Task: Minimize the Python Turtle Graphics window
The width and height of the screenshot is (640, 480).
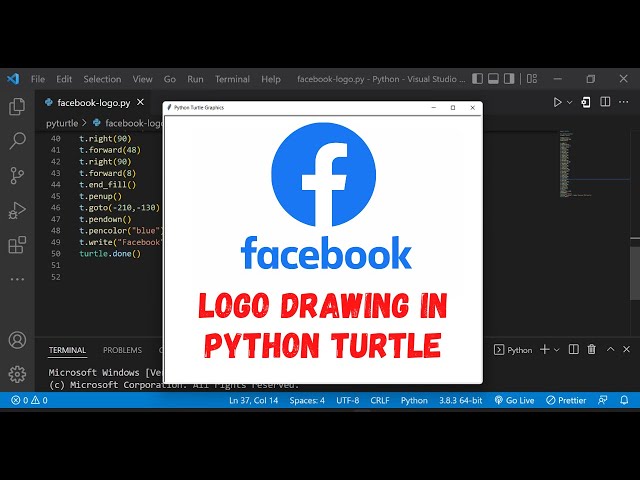Action: point(434,108)
